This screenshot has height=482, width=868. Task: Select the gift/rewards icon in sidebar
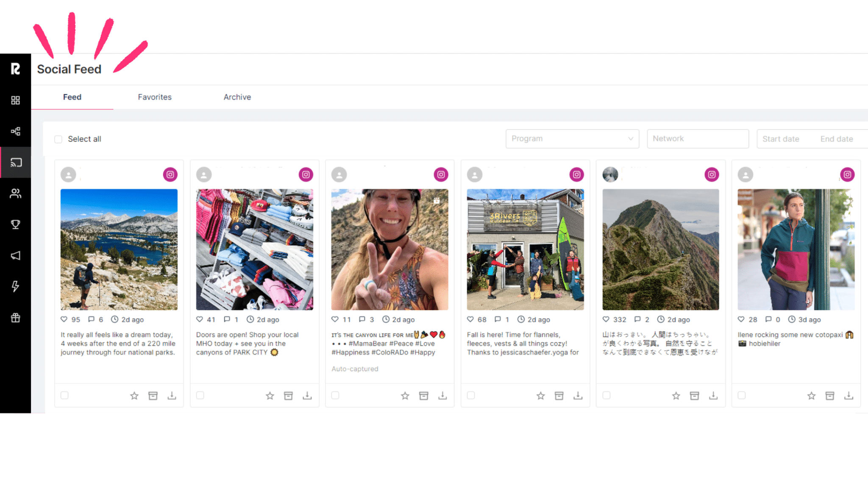(x=15, y=317)
